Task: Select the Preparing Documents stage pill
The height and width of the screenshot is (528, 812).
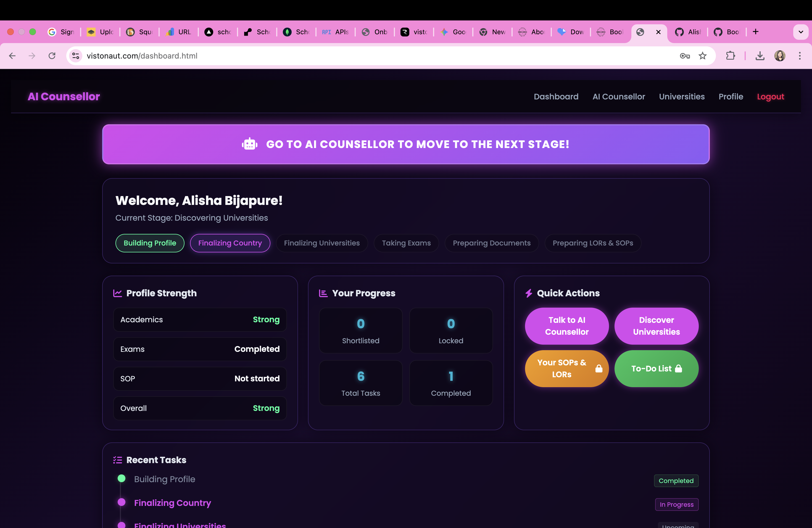Action: [x=492, y=243]
